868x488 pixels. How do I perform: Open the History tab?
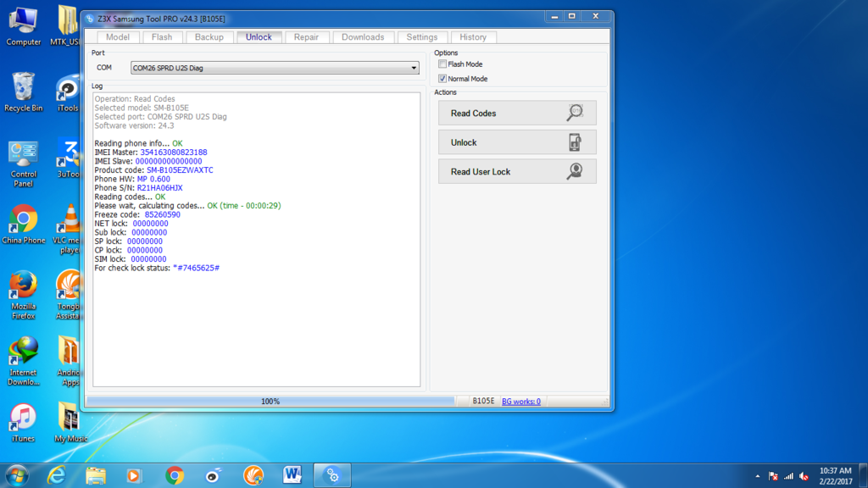(473, 37)
